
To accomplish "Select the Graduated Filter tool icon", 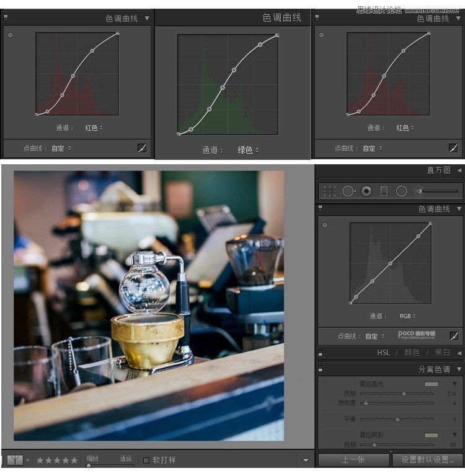I will pos(384,191).
